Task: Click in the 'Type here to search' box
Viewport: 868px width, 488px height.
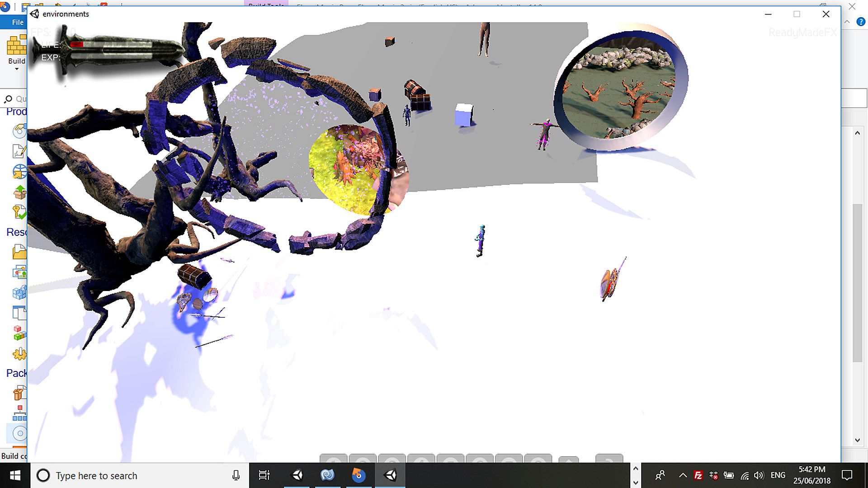Action: coord(136,476)
